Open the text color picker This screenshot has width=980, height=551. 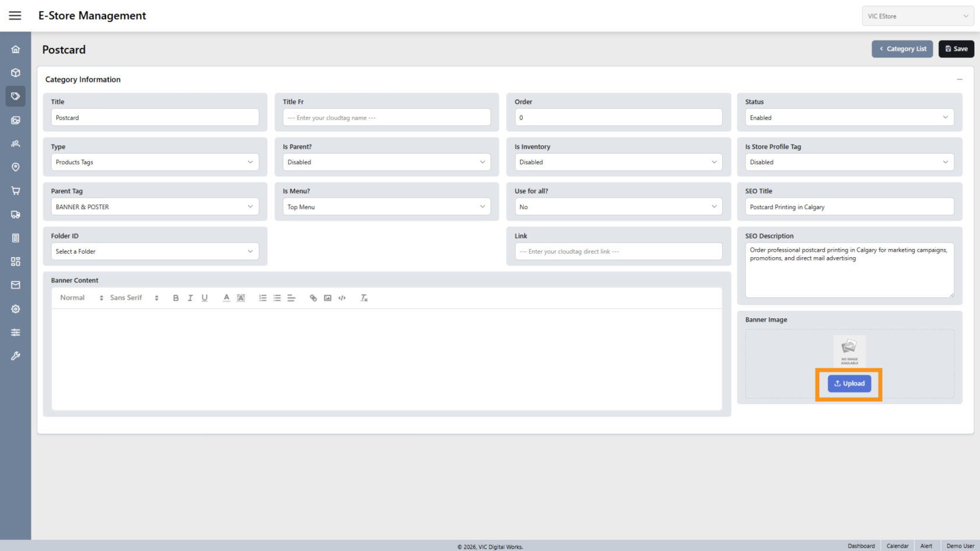click(x=226, y=298)
